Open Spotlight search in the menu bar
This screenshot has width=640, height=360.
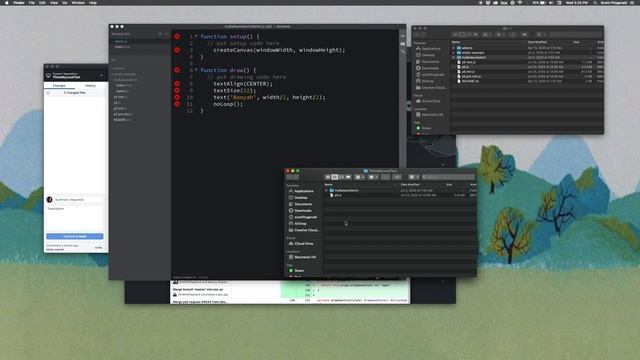click(x=595, y=2)
